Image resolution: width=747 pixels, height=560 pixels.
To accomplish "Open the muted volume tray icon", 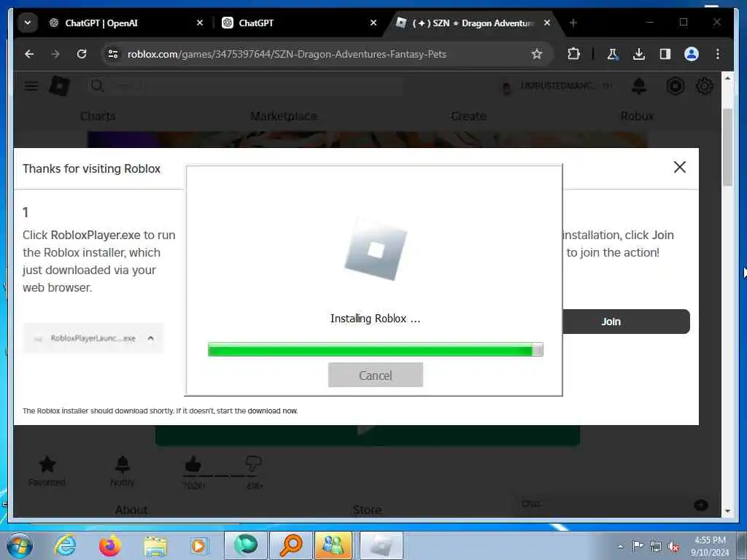I will (673, 546).
